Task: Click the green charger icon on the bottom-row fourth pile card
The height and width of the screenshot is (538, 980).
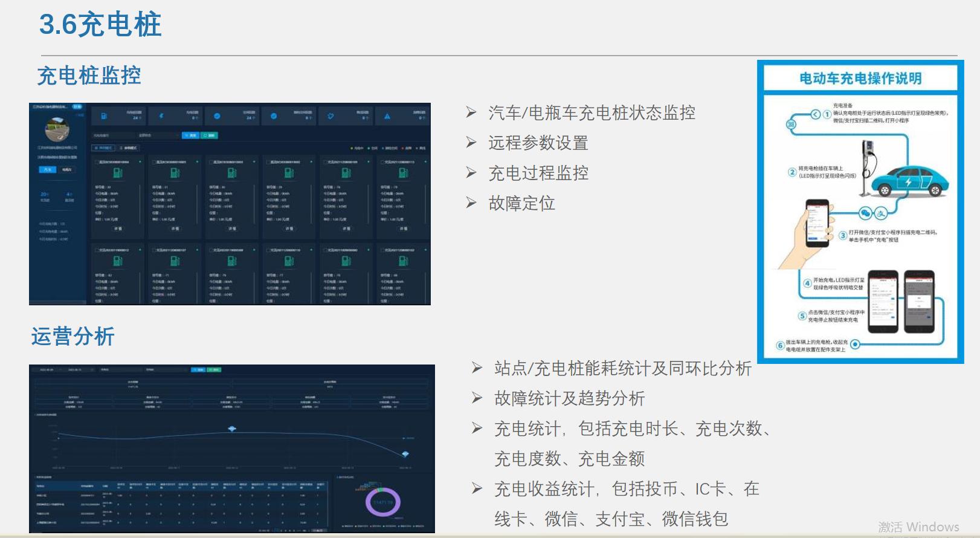Action: click(x=289, y=261)
